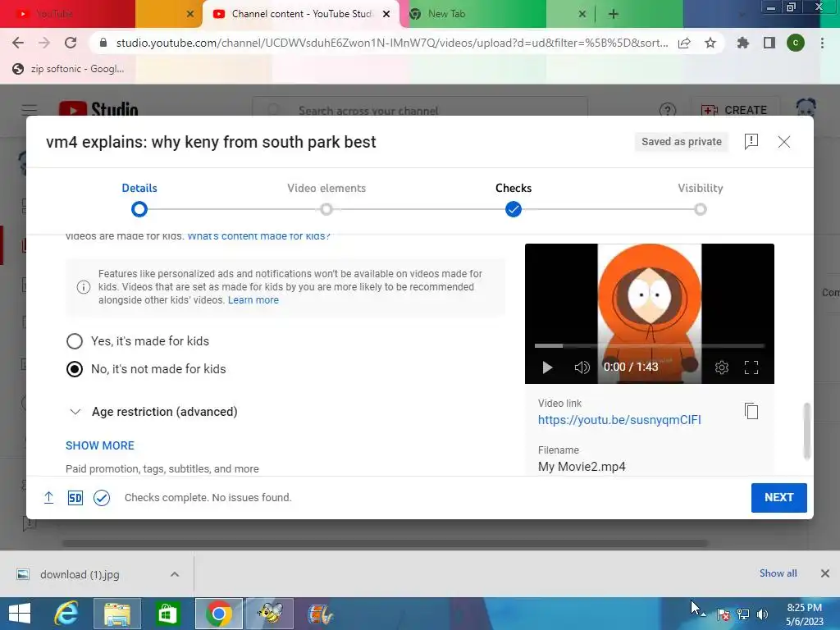This screenshot has height=630, width=840.
Task: Mute the preview player volume
Action: pos(582,367)
